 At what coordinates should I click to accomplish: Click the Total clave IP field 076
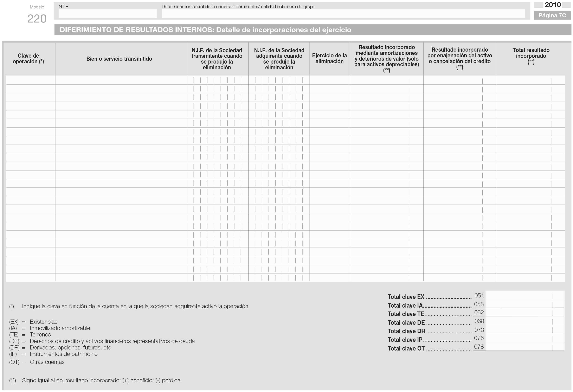[x=525, y=338]
